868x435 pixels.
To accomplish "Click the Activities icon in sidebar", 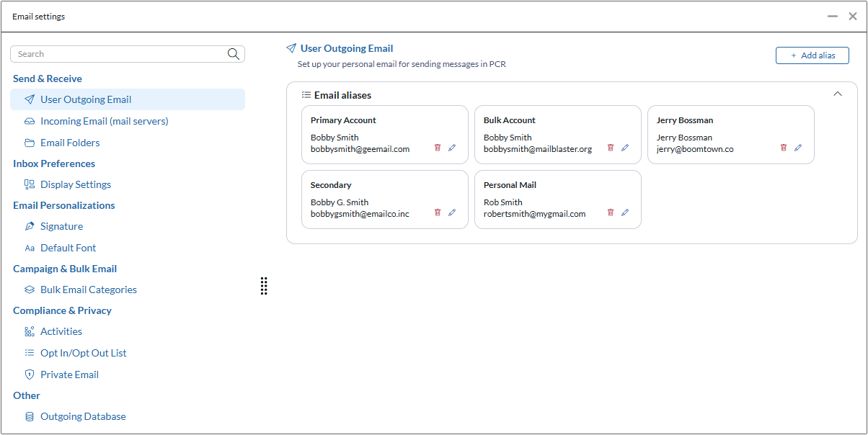I will pos(29,331).
